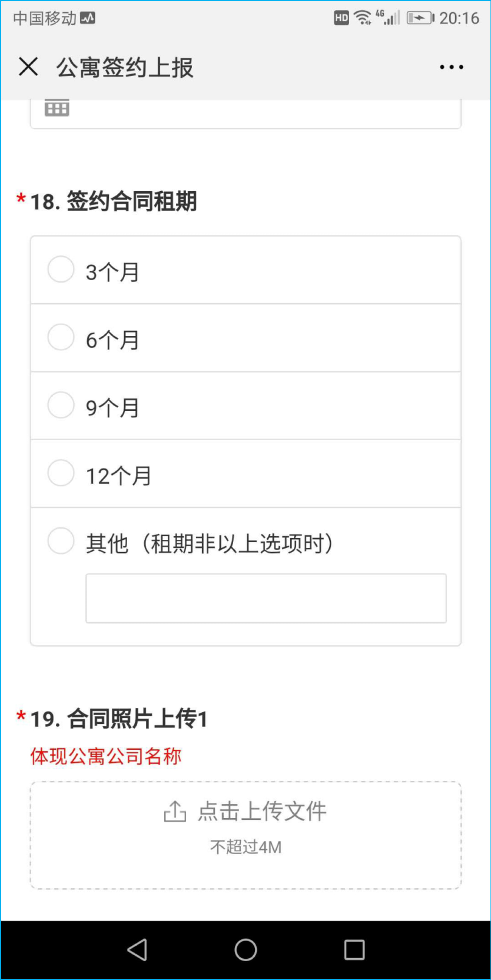Viewport: 491px width, 980px height.
Task: Click 点击上传文件 to upload contract photo
Action: (x=262, y=811)
